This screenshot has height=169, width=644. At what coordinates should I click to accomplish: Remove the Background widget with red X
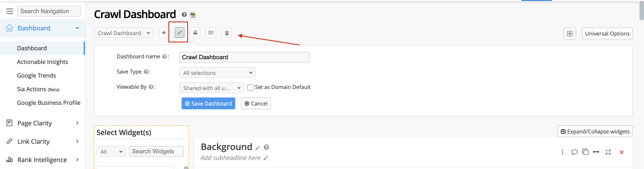click(621, 152)
